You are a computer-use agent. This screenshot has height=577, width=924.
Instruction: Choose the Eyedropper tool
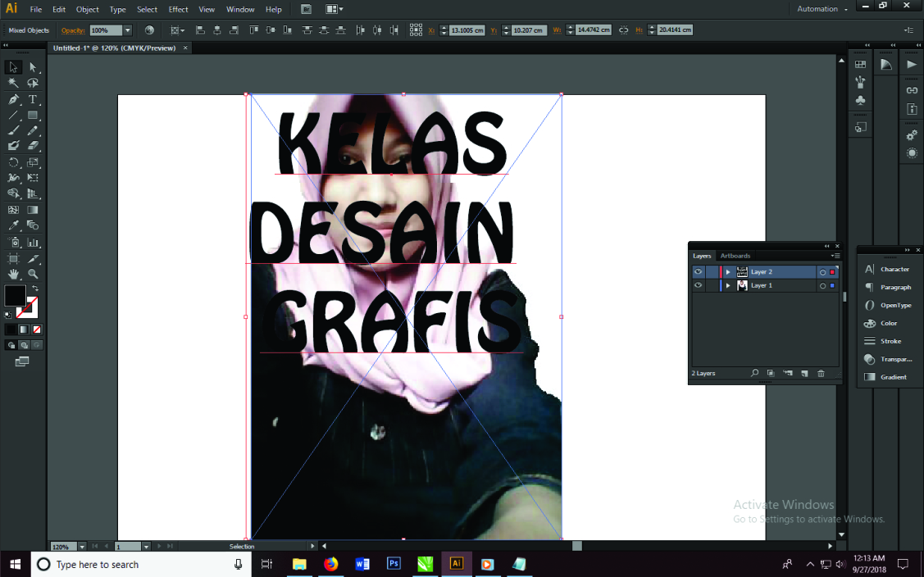(x=14, y=225)
